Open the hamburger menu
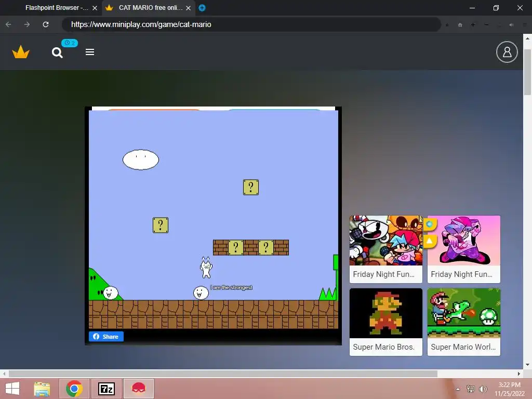 coord(90,52)
